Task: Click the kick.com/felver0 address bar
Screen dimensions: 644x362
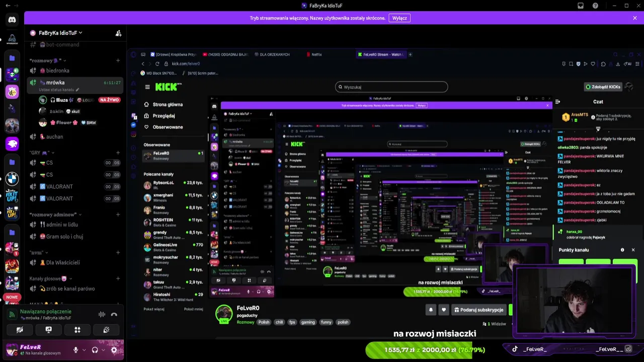Action: 186,64
